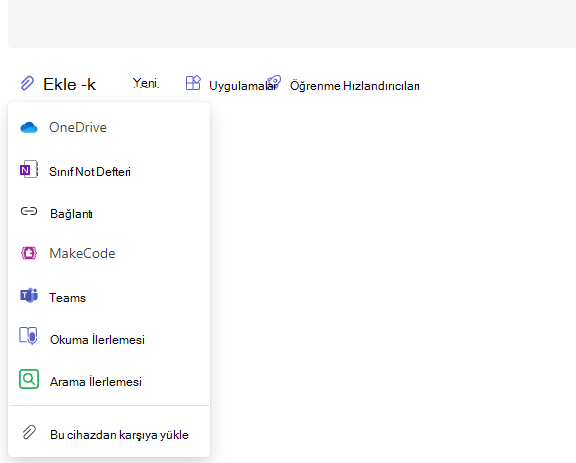The image size is (576, 463).
Task: Click the paperclip icon next to Ekle
Action: [27, 83]
